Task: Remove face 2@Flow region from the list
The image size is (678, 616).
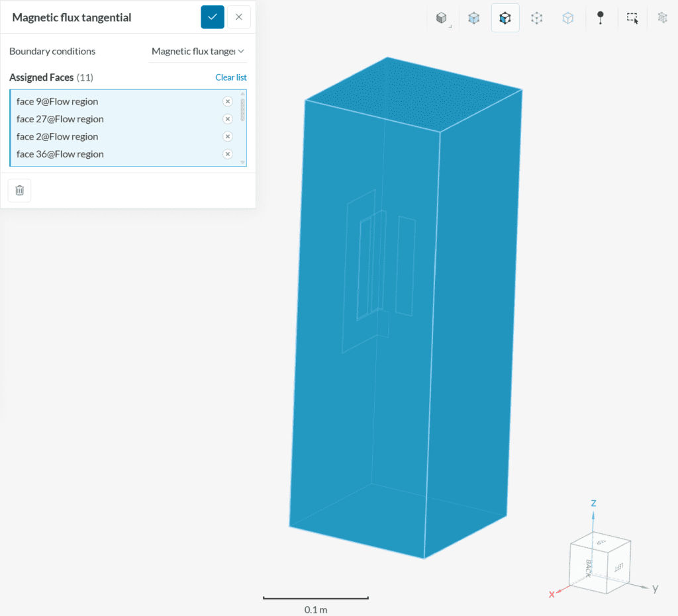Action: pyautogui.click(x=228, y=136)
